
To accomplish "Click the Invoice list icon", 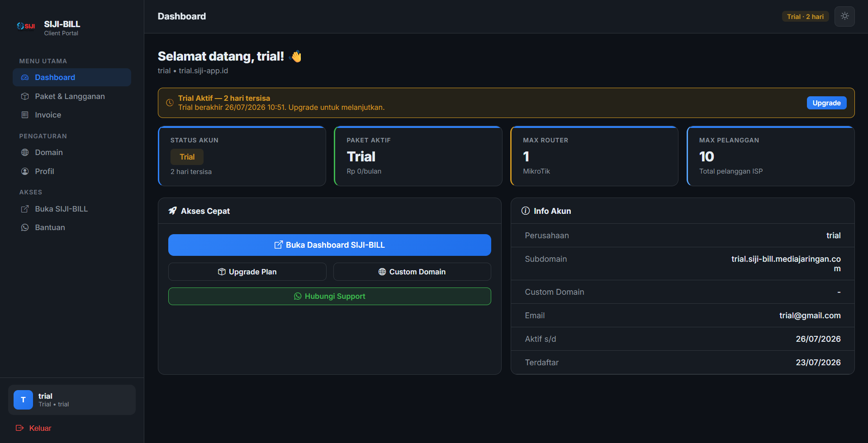I will point(25,115).
